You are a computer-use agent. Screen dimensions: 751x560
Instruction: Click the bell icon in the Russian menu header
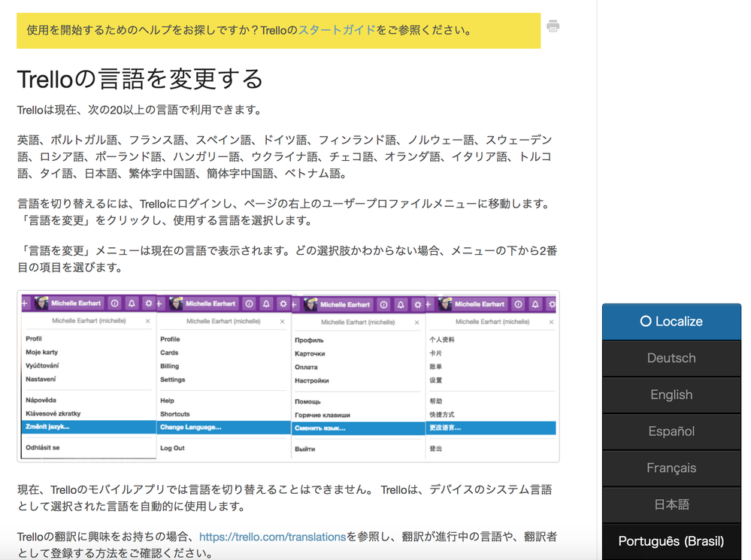(x=401, y=303)
